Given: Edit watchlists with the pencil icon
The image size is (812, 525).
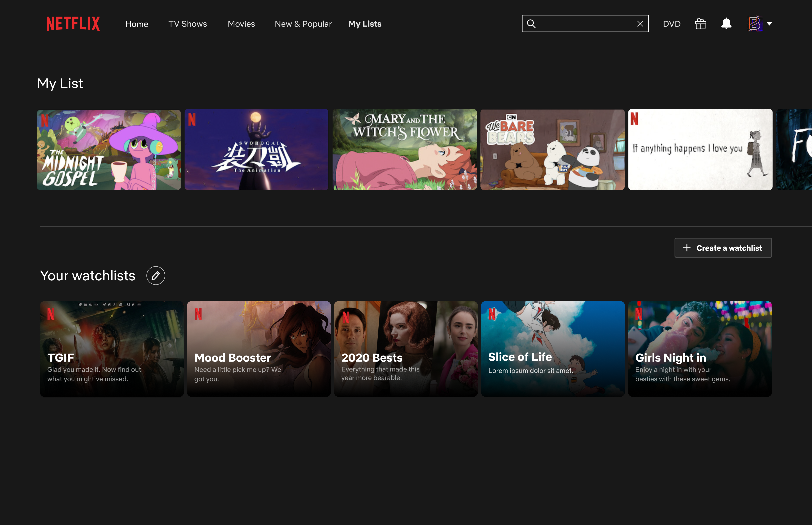Looking at the screenshot, I should (x=155, y=275).
